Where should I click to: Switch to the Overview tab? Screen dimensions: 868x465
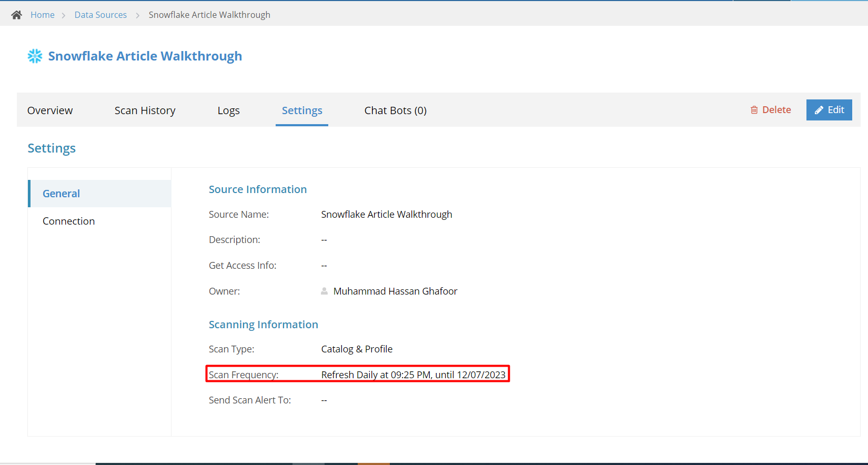[50, 110]
